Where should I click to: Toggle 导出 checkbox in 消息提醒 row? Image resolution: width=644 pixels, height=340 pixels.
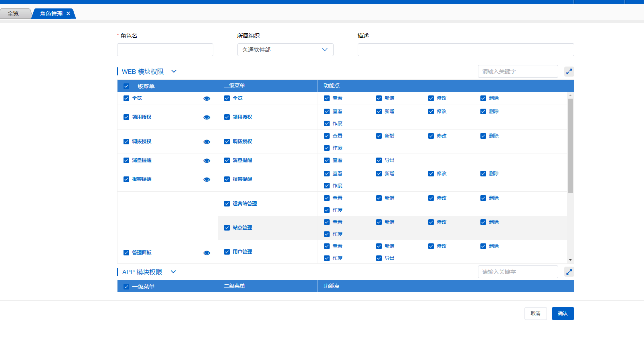click(x=379, y=160)
